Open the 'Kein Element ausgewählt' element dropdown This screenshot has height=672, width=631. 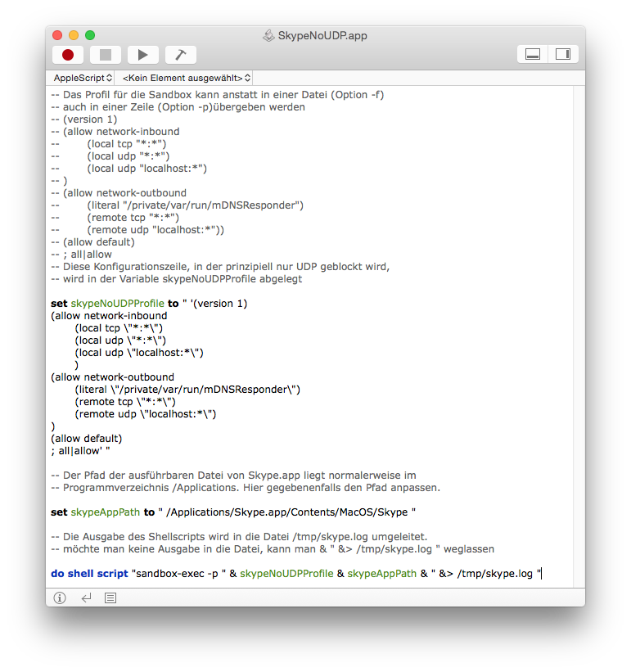click(187, 78)
